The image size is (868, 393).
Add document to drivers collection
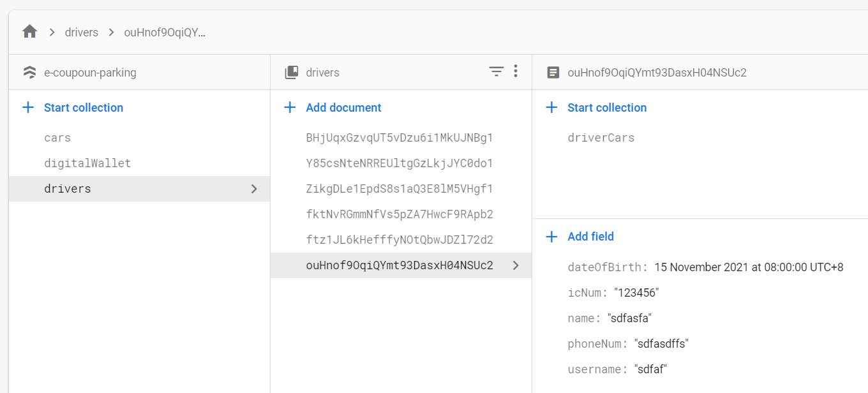(343, 108)
